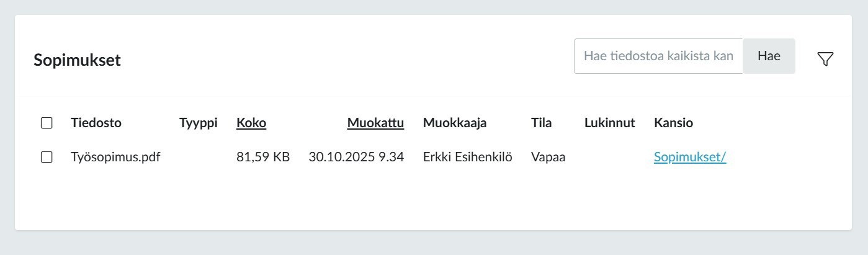868x255 pixels.
Task: Open the Sopimukset/ folder link
Action: point(689,157)
